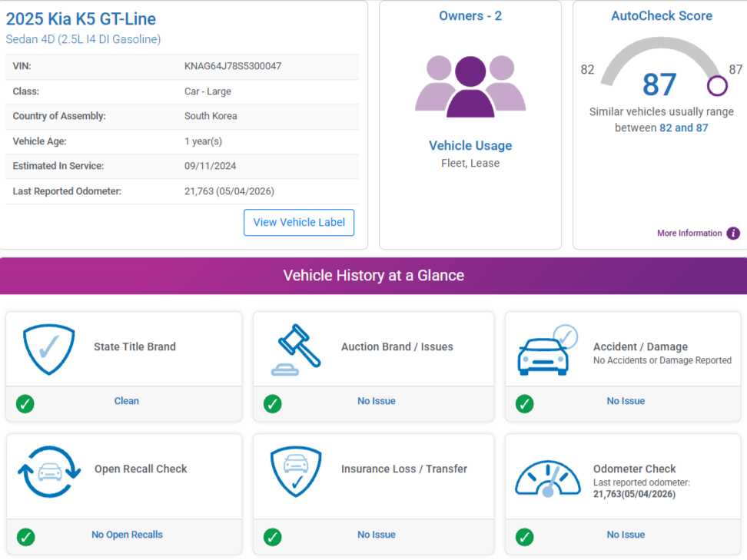Click the green check beside Clean
The width and height of the screenshot is (747, 560).
[x=25, y=404]
